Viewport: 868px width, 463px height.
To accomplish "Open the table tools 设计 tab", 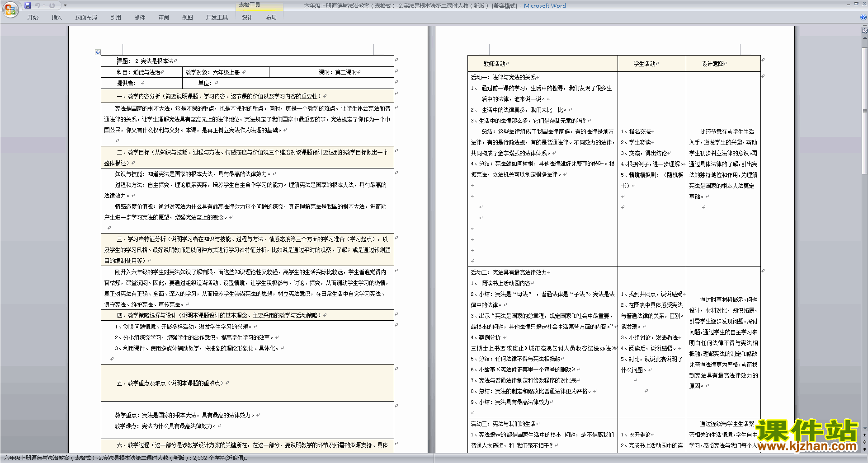I will (x=247, y=18).
